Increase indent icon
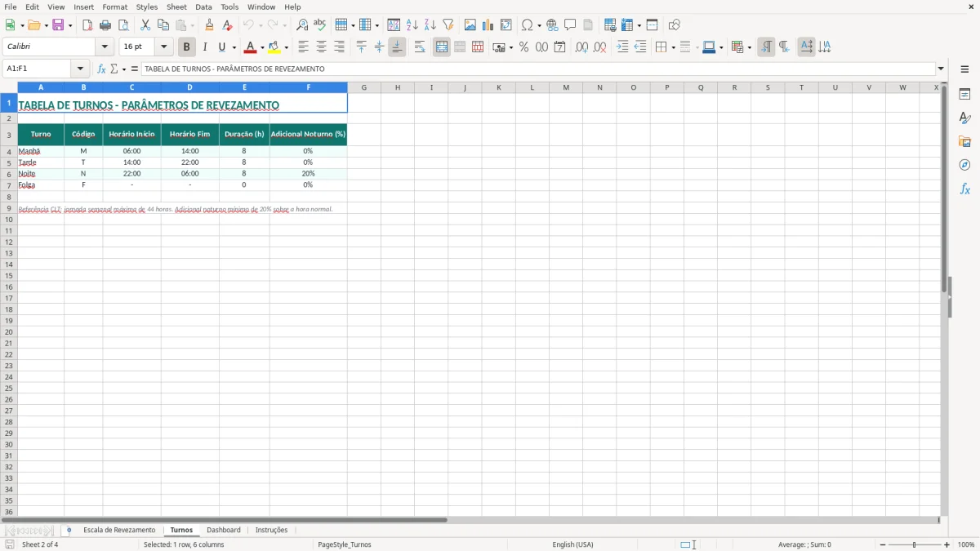Image resolution: width=980 pixels, height=551 pixels. (622, 47)
